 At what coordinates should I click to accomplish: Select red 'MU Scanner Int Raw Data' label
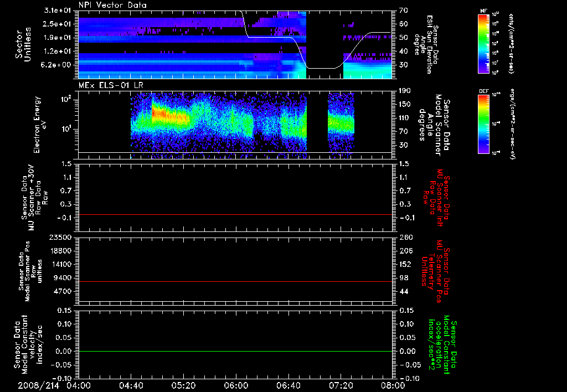(x=436, y=198)
